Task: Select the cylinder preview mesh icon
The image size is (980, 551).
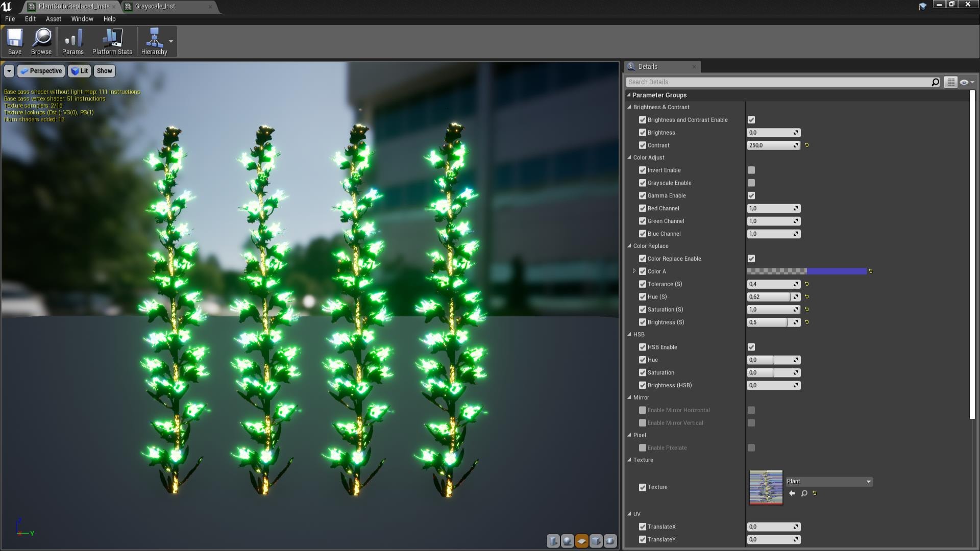Action: click(x=553, y=542)
